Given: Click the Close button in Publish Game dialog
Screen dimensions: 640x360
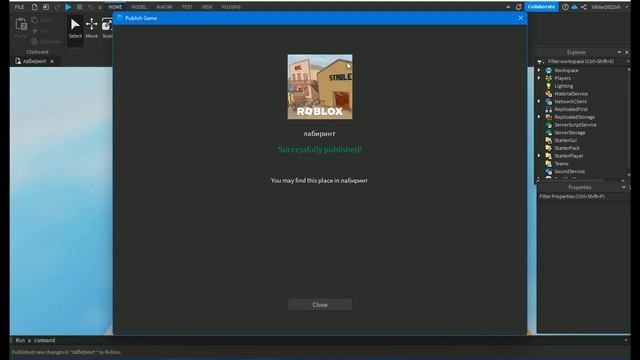Looking at the screenshot, I should click(x=320, y=304).
